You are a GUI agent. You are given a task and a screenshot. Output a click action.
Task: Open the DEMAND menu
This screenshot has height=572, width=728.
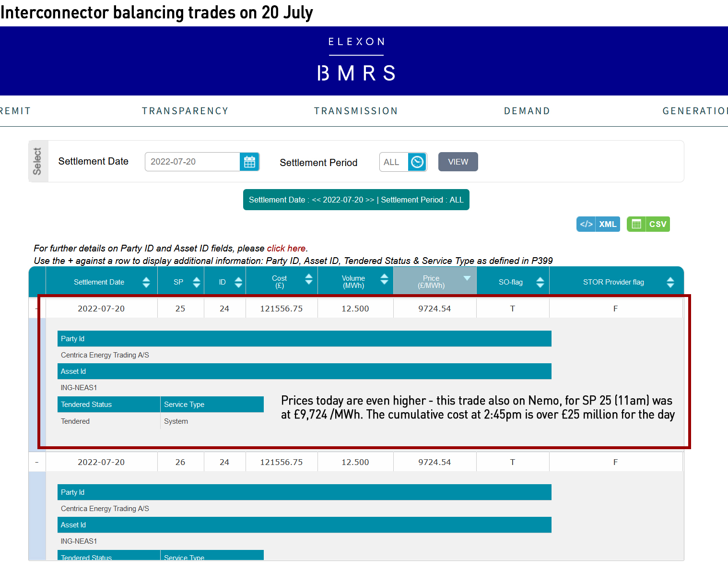pyautogui.click(x=527, y=111)
